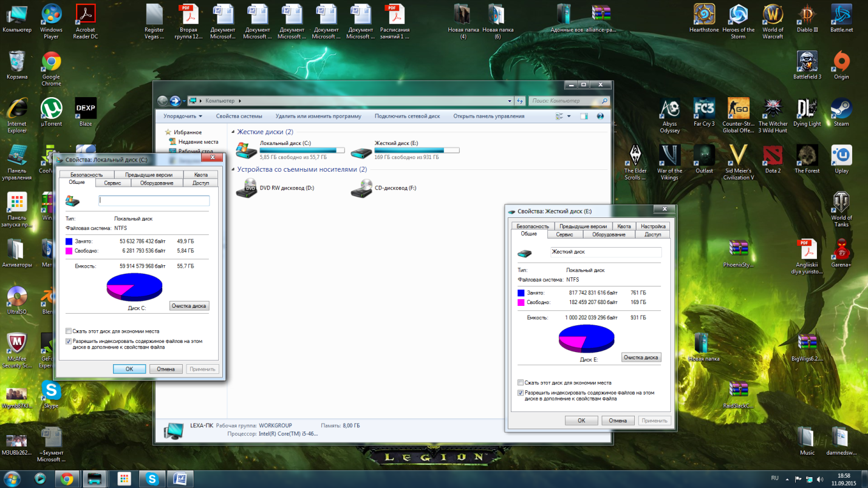868x488 pixels.
Task: Switch to Сервис tab in Disk C properties
Action: tap(112, 183)
